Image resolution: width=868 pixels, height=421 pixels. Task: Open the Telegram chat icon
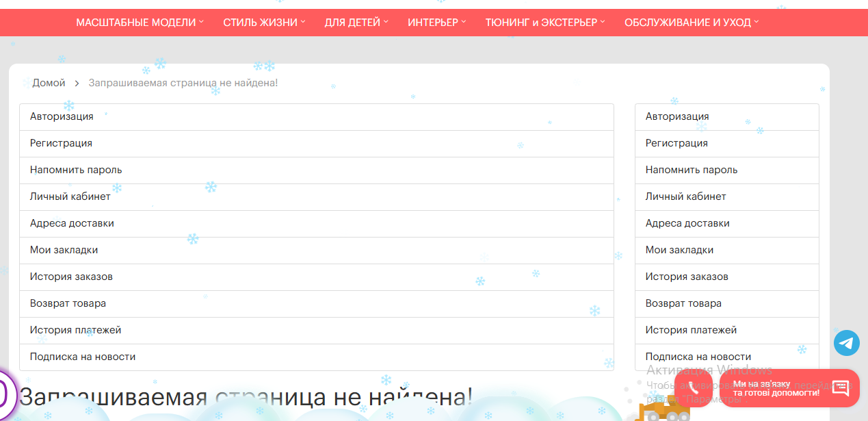[x=847, y=343]
